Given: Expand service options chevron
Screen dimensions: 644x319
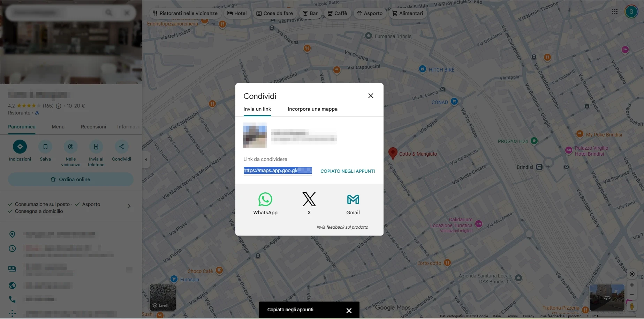Looking at the screenshot, I should [129, 206].
